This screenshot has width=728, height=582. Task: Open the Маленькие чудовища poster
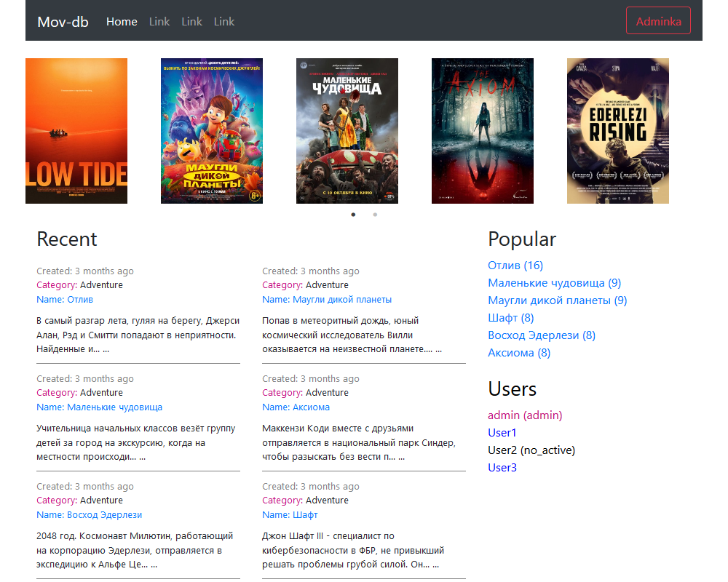point(347,131)
